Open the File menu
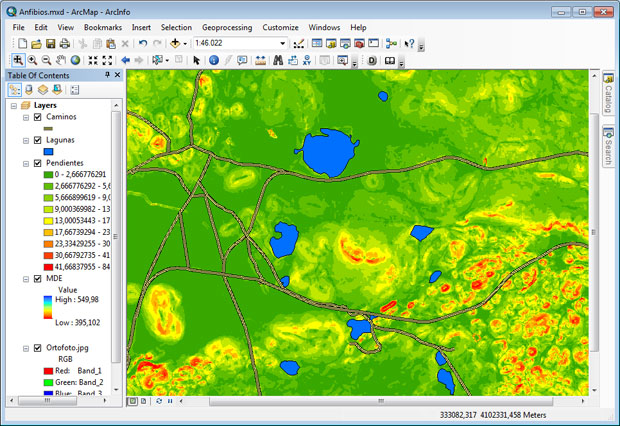Viewport: 620px width, 426px height. click(19, 27)
